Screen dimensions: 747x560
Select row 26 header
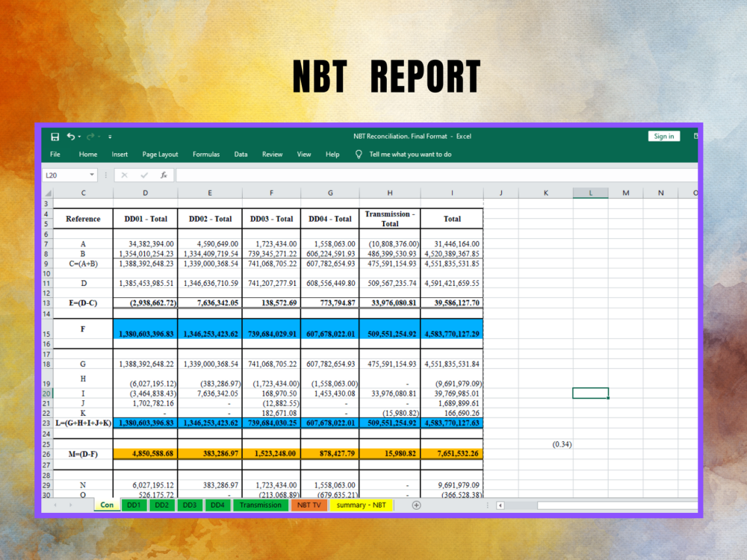46,454
